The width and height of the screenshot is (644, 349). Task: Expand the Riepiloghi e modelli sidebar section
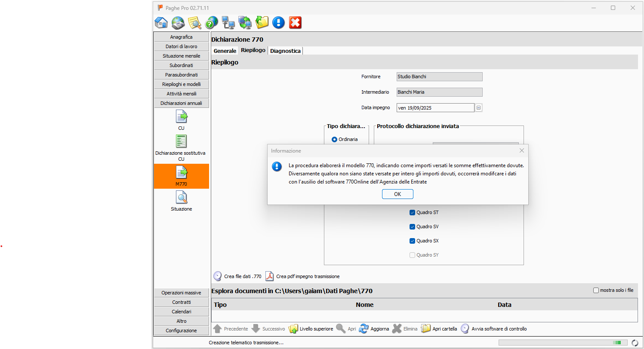pos(181,84)
